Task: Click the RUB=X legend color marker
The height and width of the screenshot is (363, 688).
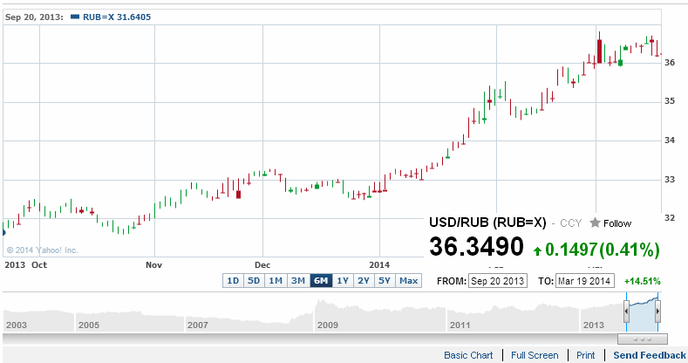Action: (75, 17)
